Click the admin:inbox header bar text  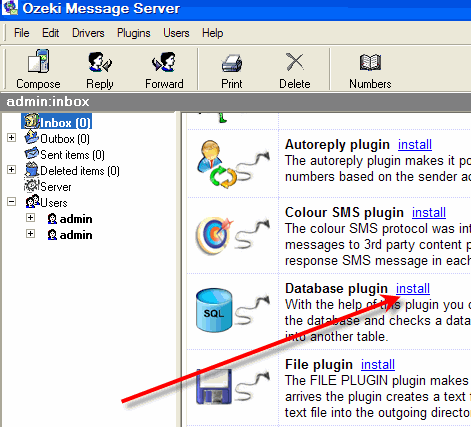tap(48, 102)
